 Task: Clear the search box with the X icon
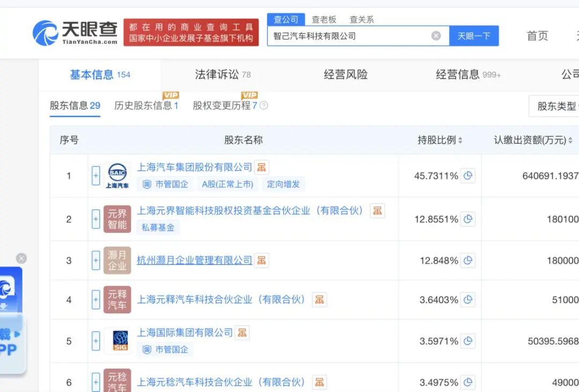(x=436, y=36)
